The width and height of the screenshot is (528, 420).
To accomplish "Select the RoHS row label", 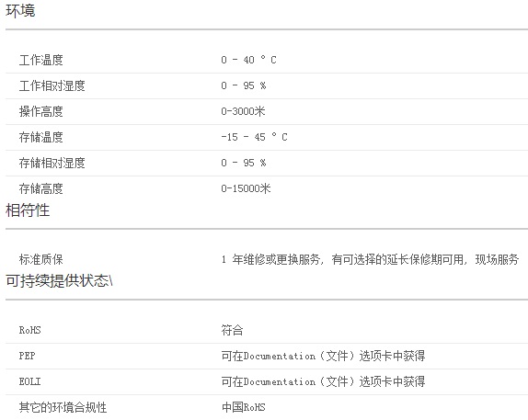I will pyautogui.click(x=30, y=330).
